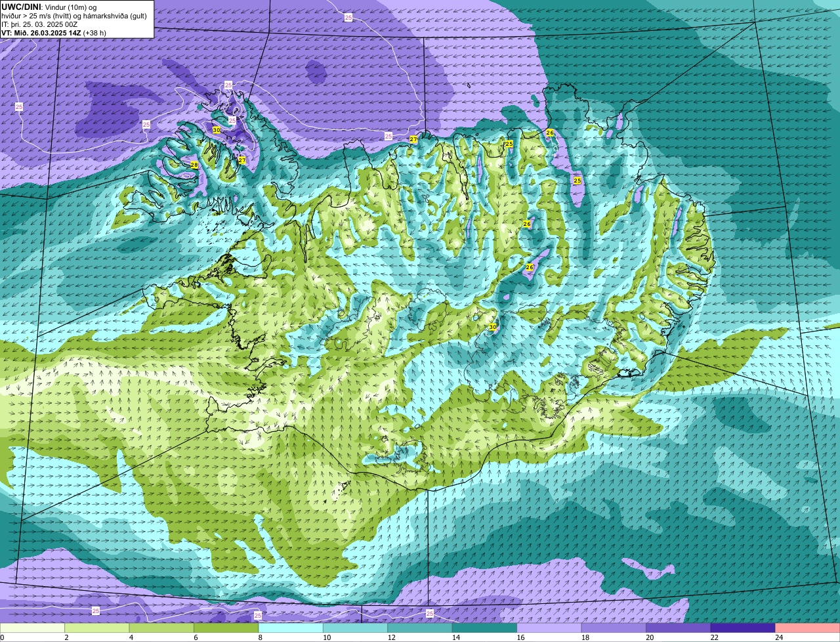Click the '2' label on color scale

[x=66, y=637]
